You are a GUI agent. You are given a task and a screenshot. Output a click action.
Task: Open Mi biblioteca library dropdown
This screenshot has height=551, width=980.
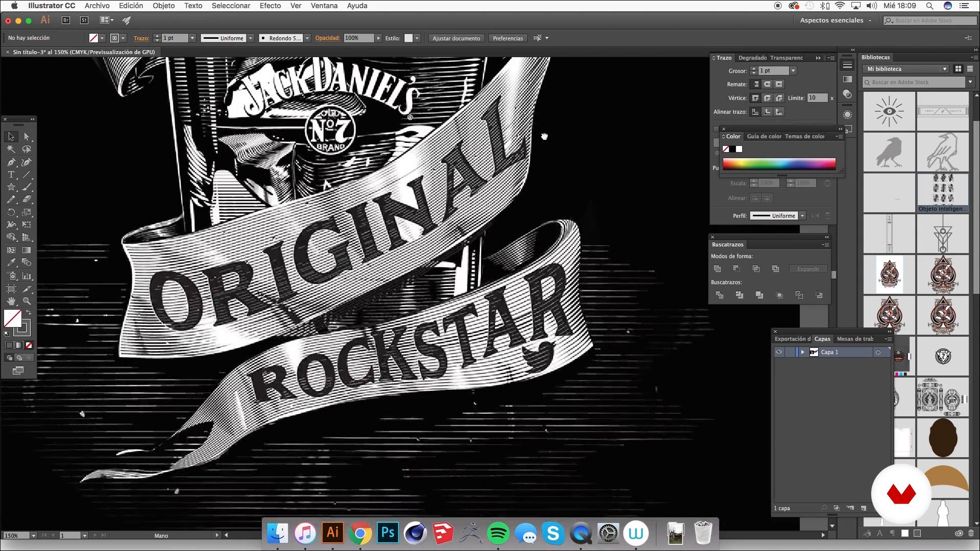pos(906,69)
